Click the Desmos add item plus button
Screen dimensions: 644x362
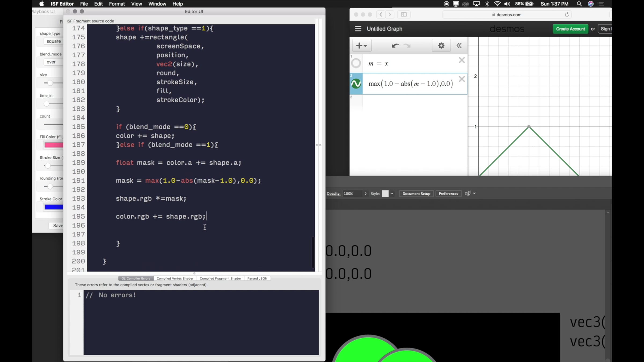pos(362,46)
